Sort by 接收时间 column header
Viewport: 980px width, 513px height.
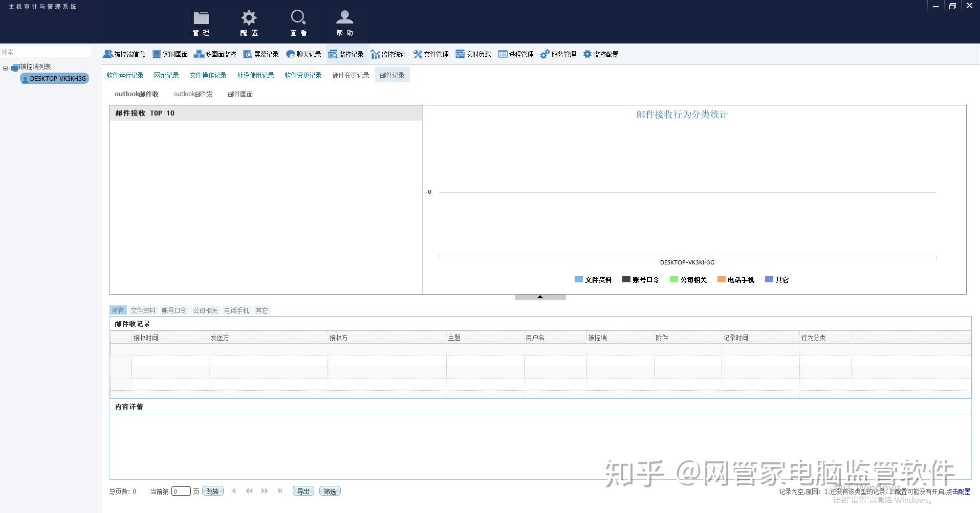pos(170,338)
